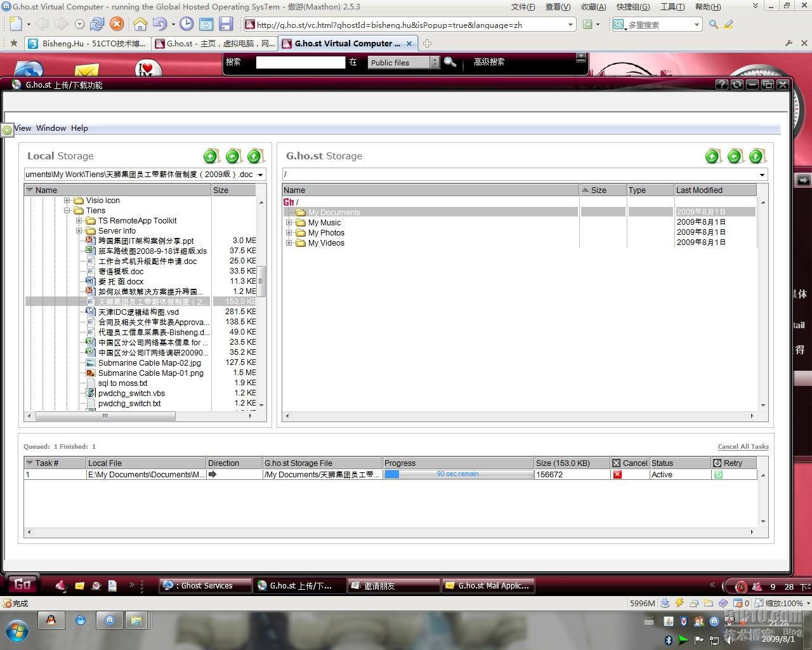
Task: Switch to Ghost Services in G.ho.st taskbar
Action: click(205, 586)
